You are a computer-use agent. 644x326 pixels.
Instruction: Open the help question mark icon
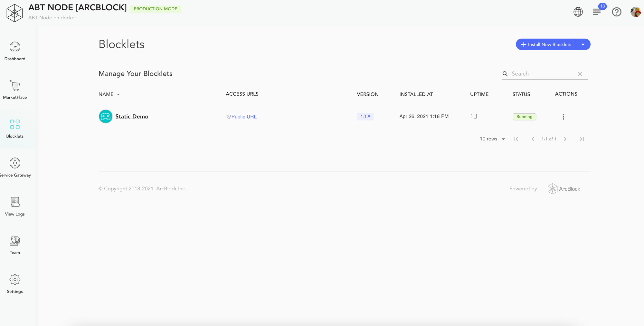[x=617, y=12]
